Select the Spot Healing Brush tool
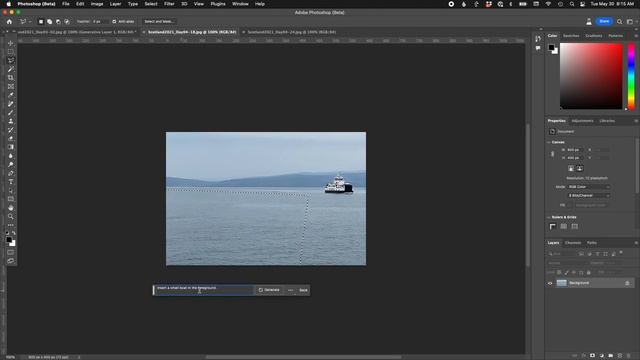640x360 pixels. (x=11, y=104)
